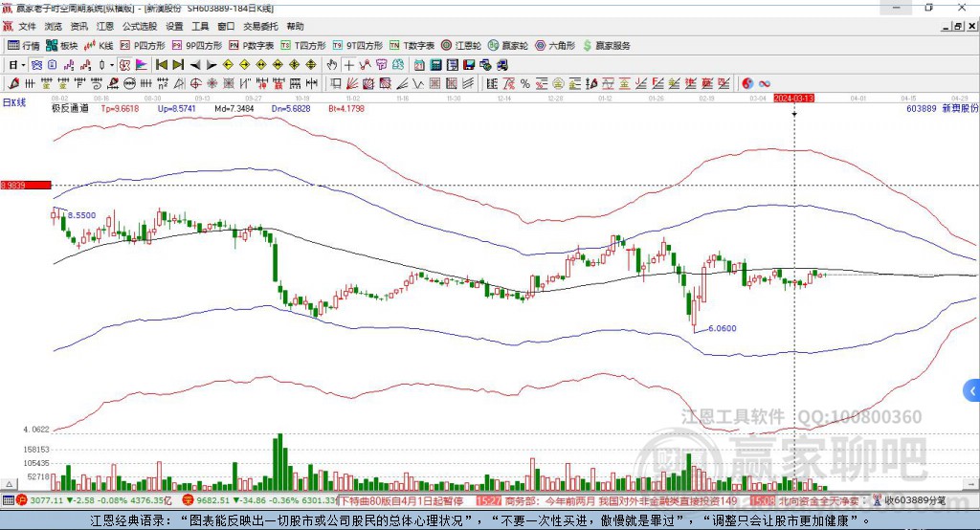Step chart left with black left arrow
The width and height of the screenshot is (980, 530).
[195, 65]
